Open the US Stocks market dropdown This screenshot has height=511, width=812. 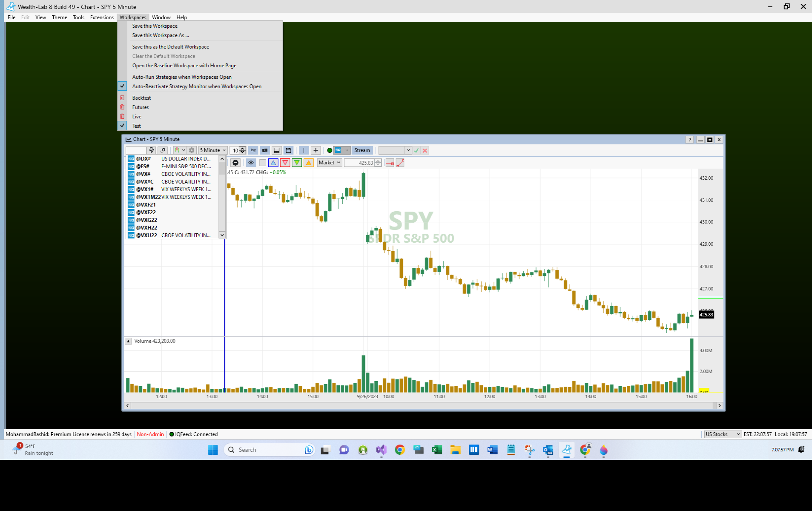(723, 434)
